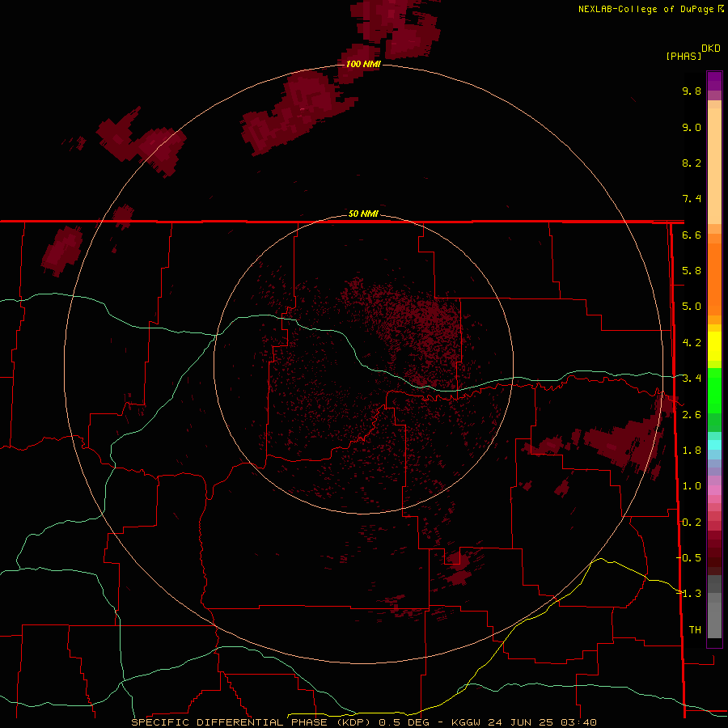
Task: Click the DKD legend unit label
Action: tap(711, 49)
